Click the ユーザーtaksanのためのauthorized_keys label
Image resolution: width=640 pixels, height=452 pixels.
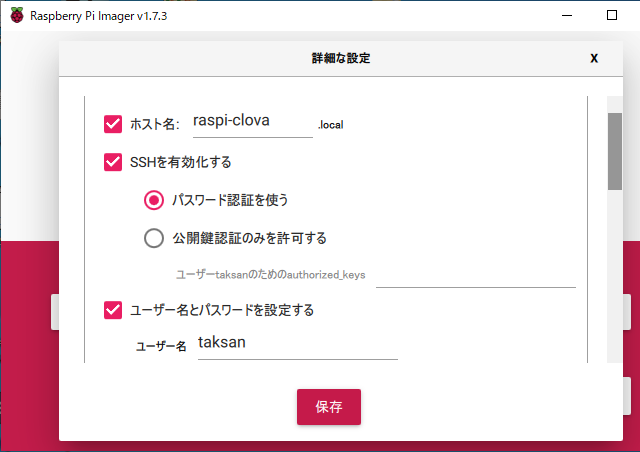pos(271,275)
